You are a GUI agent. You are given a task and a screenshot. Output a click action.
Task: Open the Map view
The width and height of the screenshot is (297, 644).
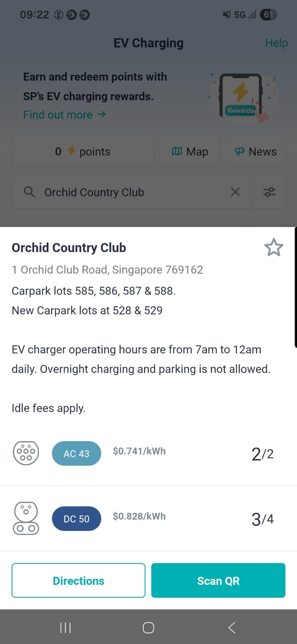pyautogui.click(x=190, y=151)
